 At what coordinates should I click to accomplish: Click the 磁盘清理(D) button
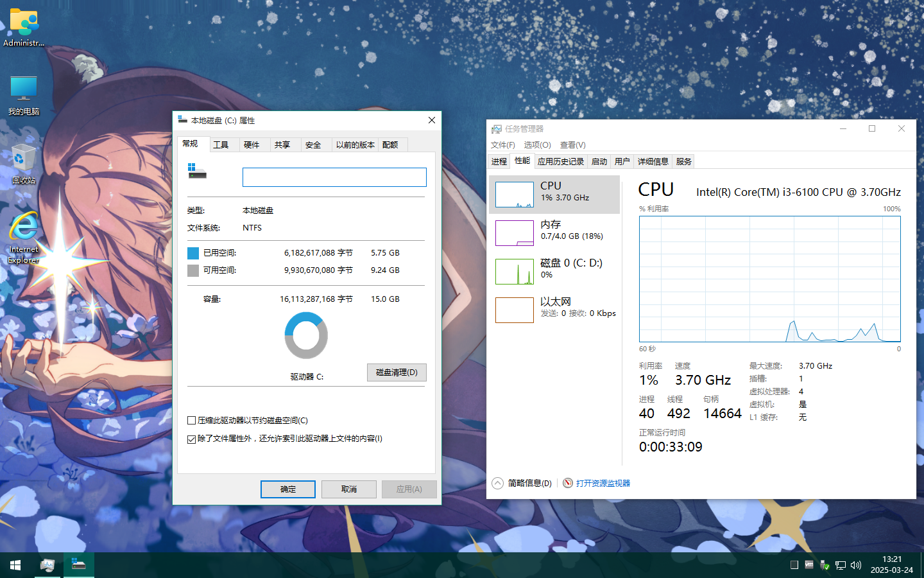click(397, 372)
